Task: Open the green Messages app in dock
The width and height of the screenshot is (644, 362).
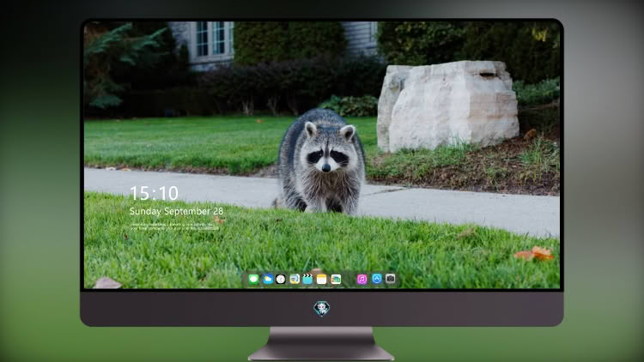Action: tap(254, 280)
